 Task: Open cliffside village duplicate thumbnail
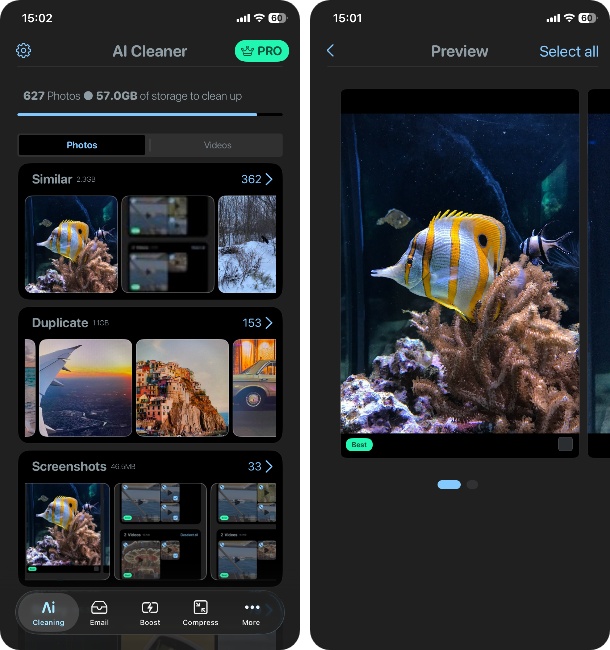coord(182,388)
